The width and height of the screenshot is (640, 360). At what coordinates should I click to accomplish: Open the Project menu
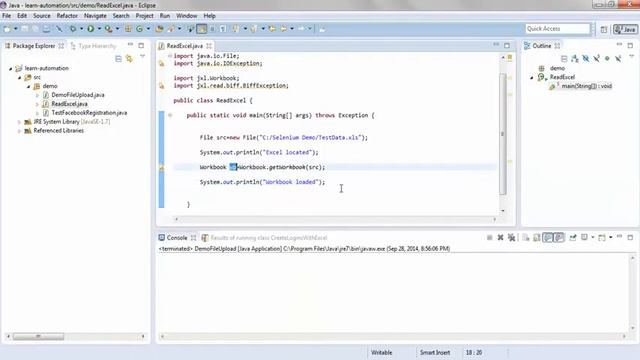tap(144, 16)
